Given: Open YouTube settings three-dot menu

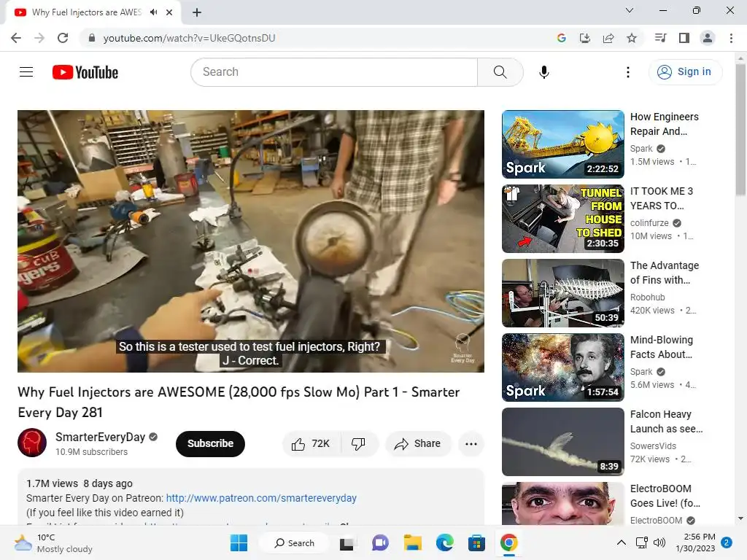Looking at the screenshot, I should (628, 72).
